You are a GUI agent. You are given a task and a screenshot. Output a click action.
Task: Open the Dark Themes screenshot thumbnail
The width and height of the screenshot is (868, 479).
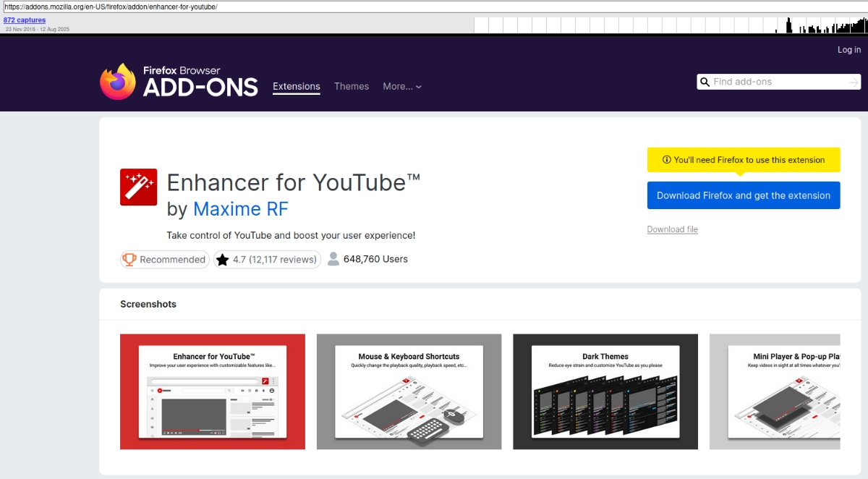click(x=605, y=391)
